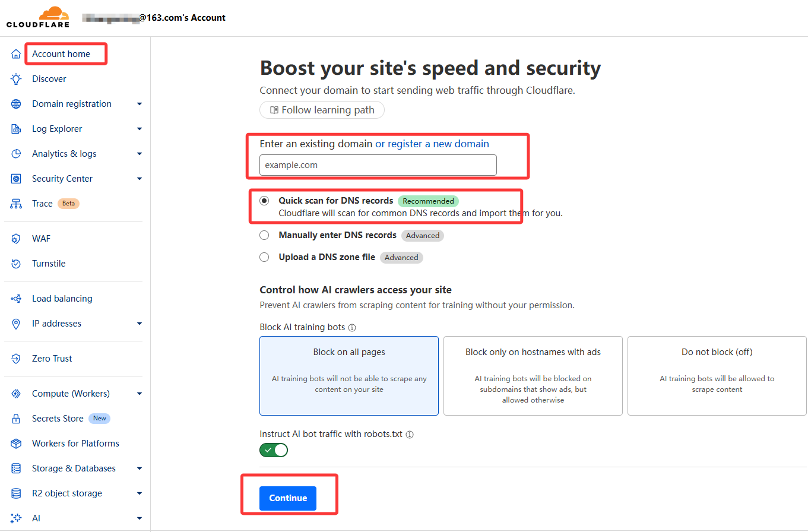Click info icon beside robots.txt instruction
Viewport: 808px width, 532px height.
click(x=410, y=435)
